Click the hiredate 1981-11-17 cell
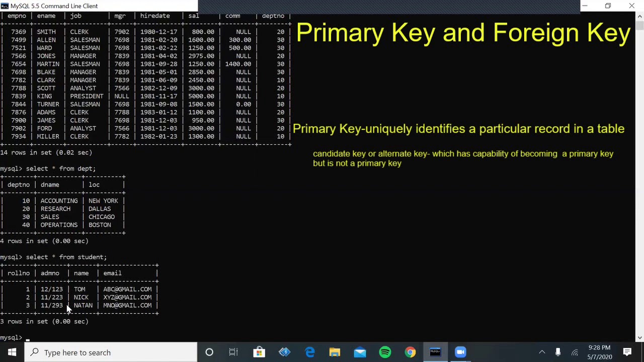 (158, 96)
